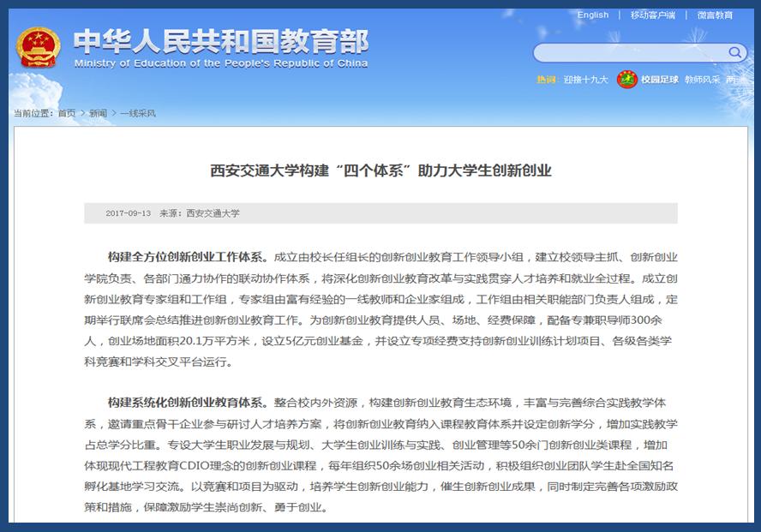Go to 新闻 in breadcrumb
Screen dimensions: 761x532
pos(98,113)
